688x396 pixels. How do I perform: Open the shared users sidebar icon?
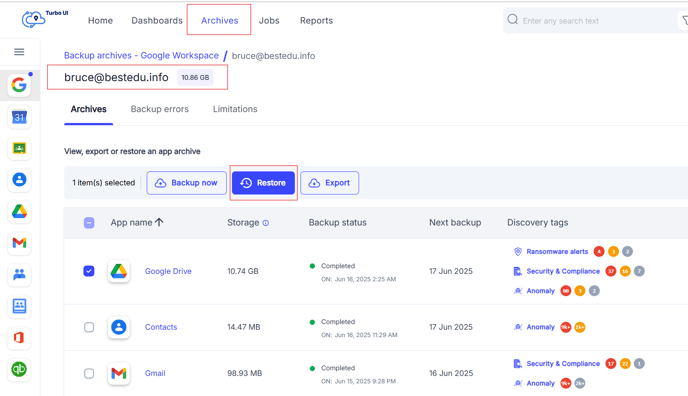tap(19, 275)
